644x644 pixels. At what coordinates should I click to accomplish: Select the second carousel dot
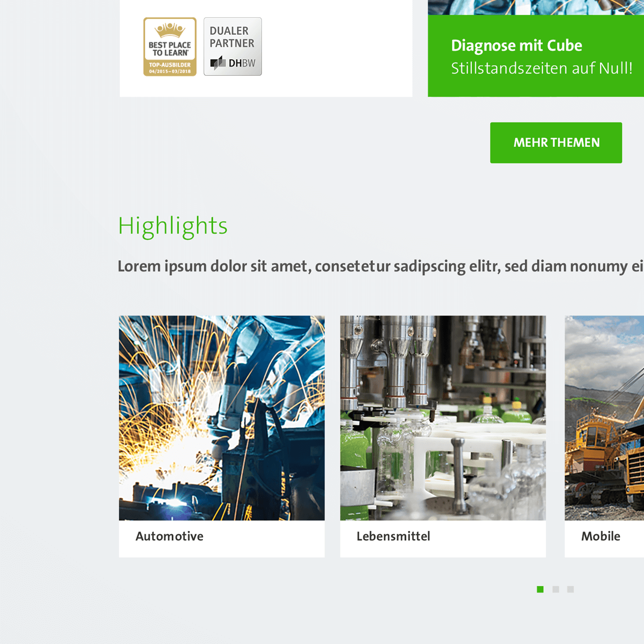tap(556, 589)
